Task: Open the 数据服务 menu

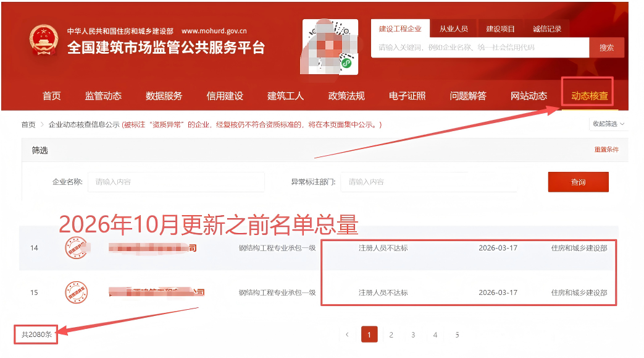Action: (164, 96)
